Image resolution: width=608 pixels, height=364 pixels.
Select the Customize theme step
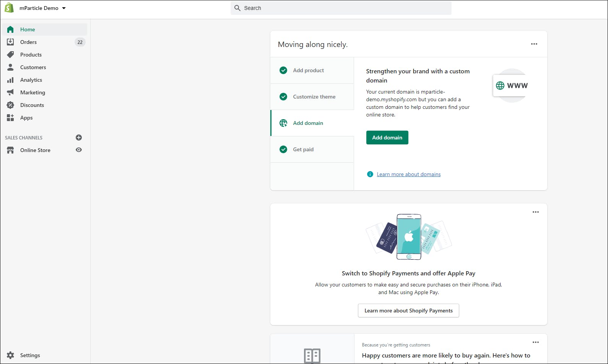[312, 97]
